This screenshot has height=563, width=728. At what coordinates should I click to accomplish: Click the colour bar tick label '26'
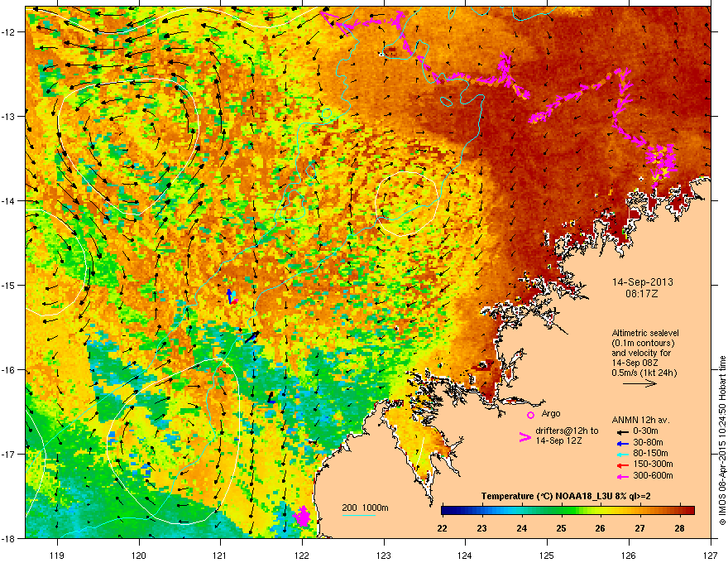tap(601, 528)
